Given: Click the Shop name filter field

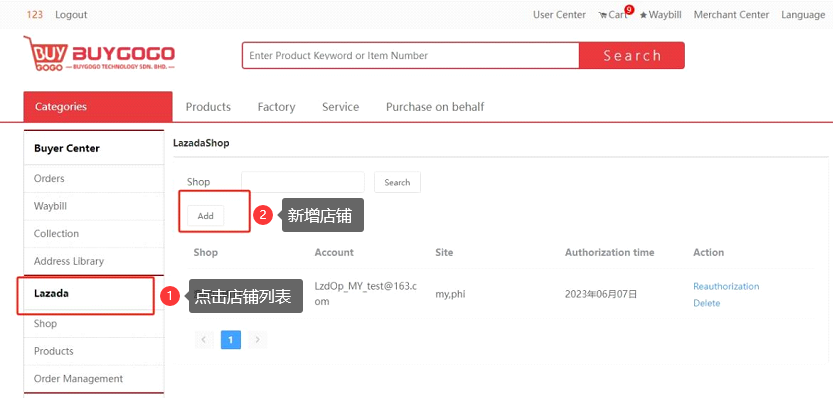Looking at the screenshot, I should 303,182.
